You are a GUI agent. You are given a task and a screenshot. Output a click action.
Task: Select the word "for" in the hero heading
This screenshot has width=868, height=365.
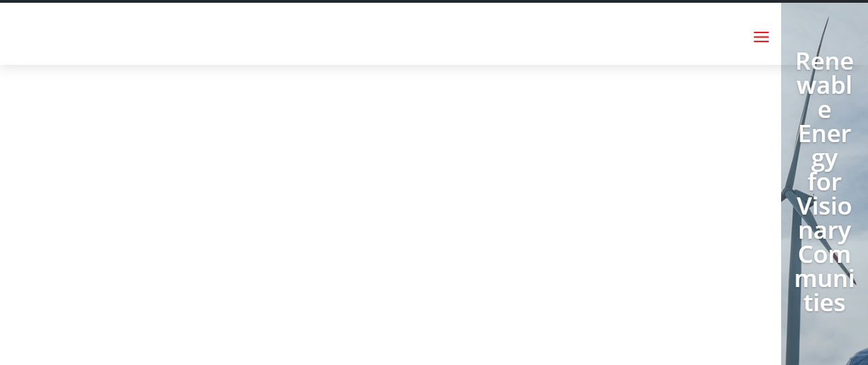825,182
